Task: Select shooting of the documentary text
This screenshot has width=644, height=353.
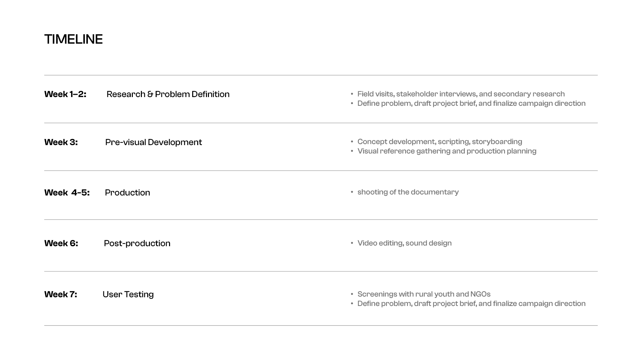Action: pyautogui.click(x=408, y=192)
